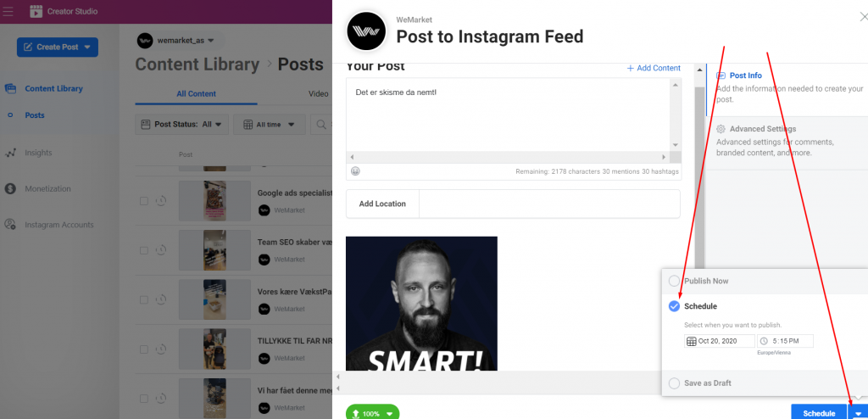Open the emoji picker below caption

355,171
